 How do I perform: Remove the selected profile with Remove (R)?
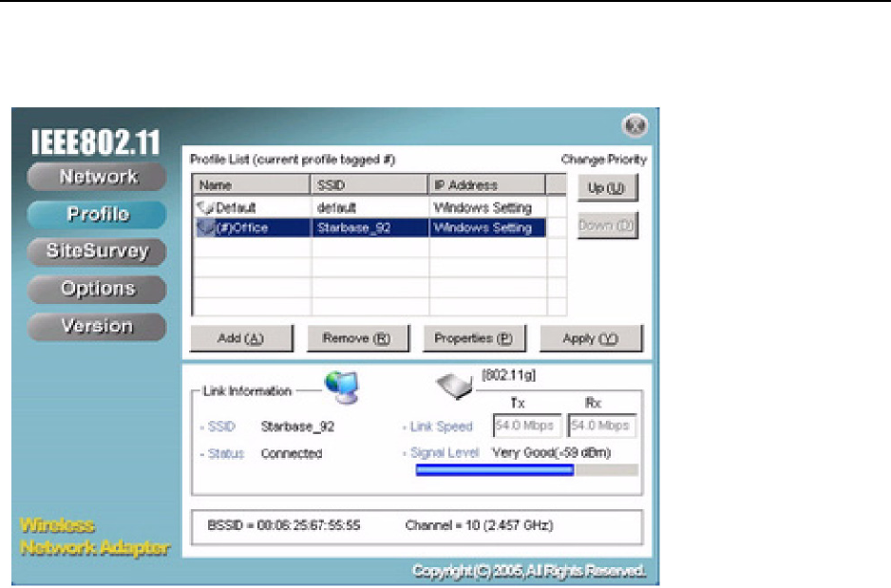pyautogui.click(x=357, y=338)
